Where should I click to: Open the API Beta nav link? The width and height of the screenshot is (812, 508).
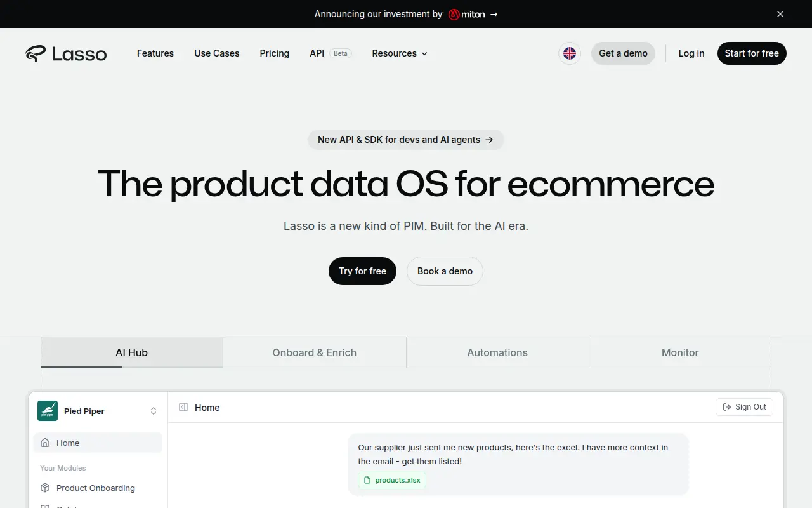coord(331,53)
